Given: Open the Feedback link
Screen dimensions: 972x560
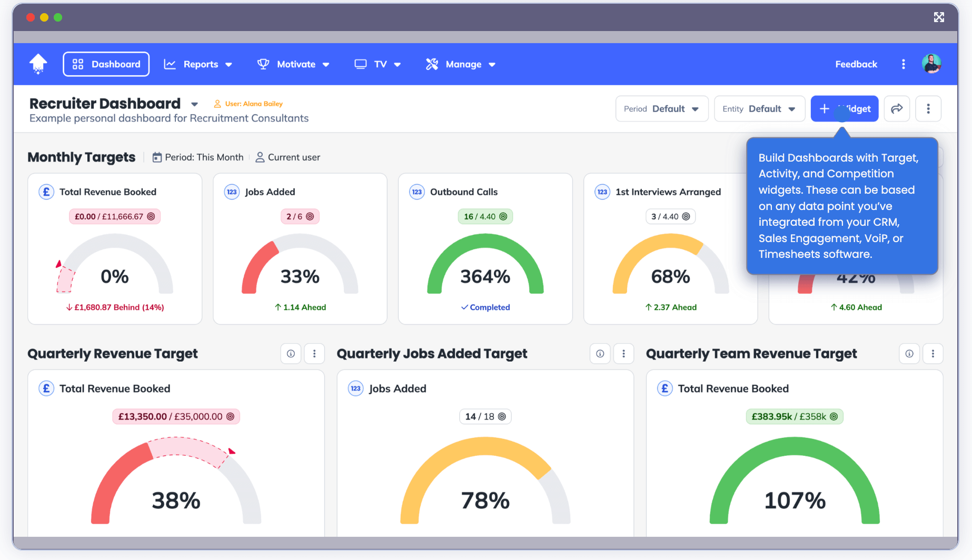Looking at the screenshot, I should [856, 64].
